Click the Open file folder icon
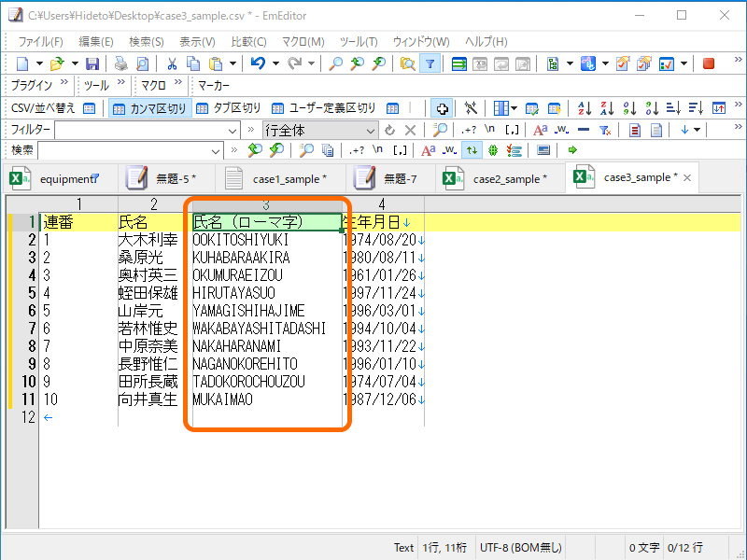747x560 pixels. click(x=57, y=63)
